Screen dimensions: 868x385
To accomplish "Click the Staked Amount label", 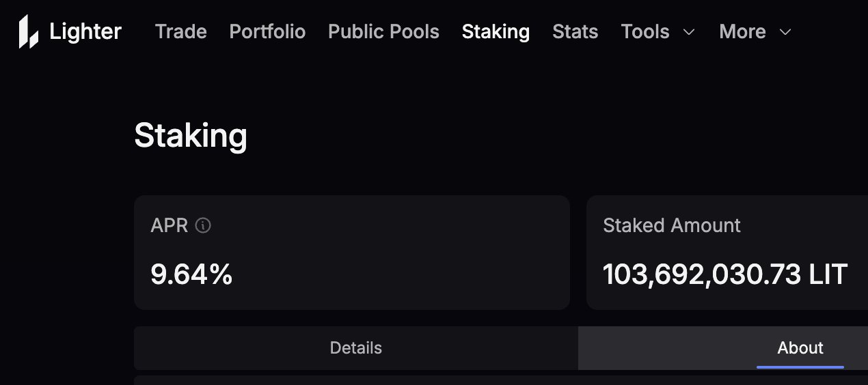I will pos(671,225).
